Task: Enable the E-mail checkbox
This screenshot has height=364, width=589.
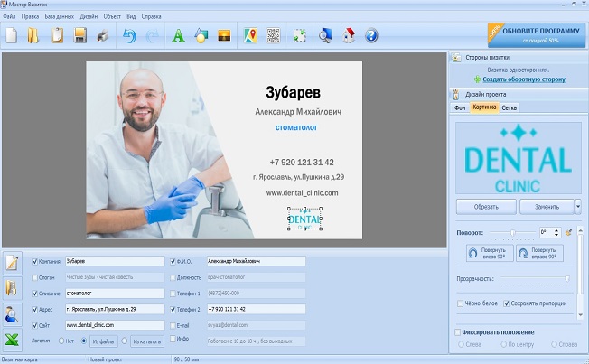Action: coord(173,325)
